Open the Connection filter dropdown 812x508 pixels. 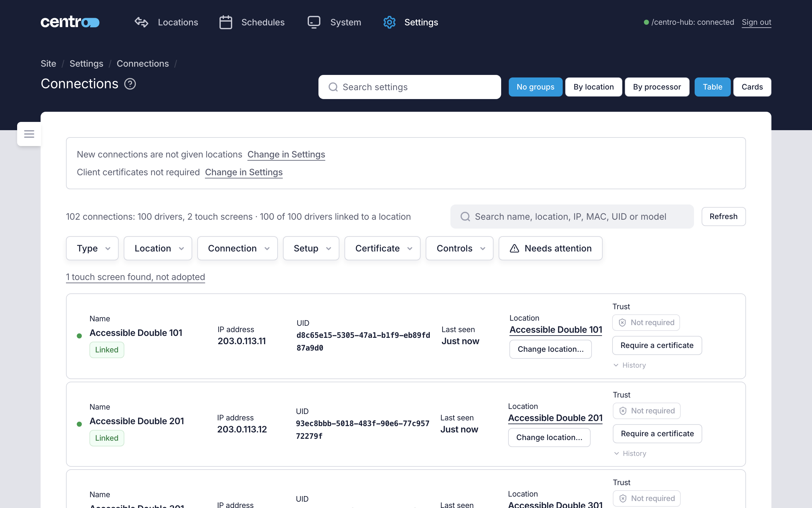[237, 248]
